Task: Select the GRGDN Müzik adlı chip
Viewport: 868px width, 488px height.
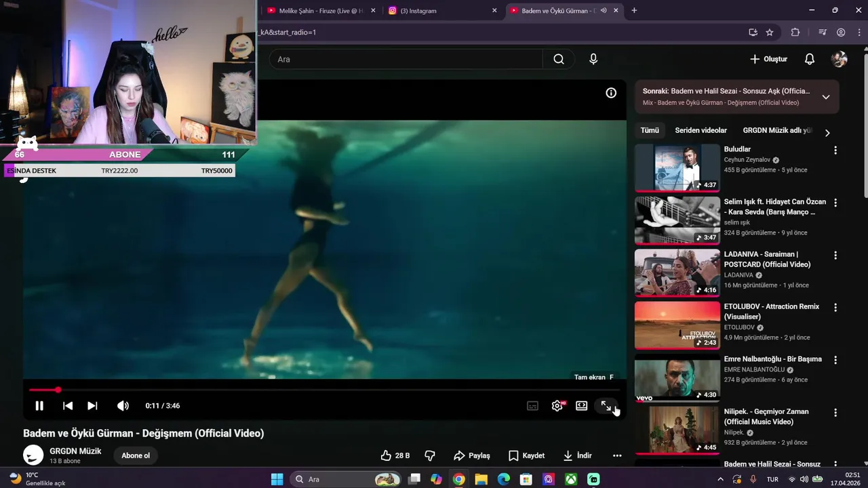Action: click(x=777, y=130)
